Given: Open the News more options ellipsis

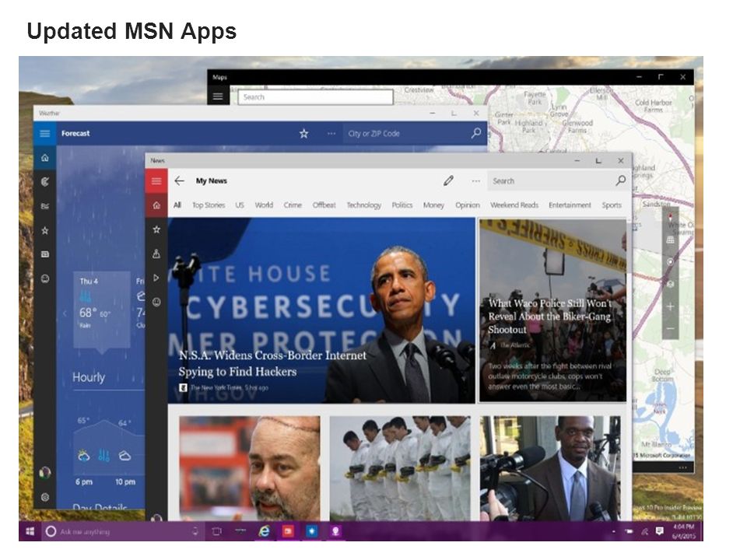Looking at the screenshot, I should [475, 181].
